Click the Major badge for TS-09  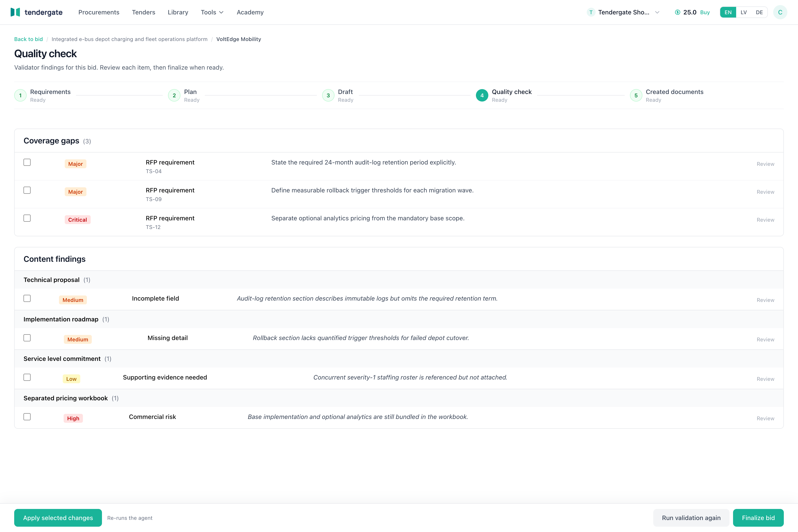tap(75, 192)
